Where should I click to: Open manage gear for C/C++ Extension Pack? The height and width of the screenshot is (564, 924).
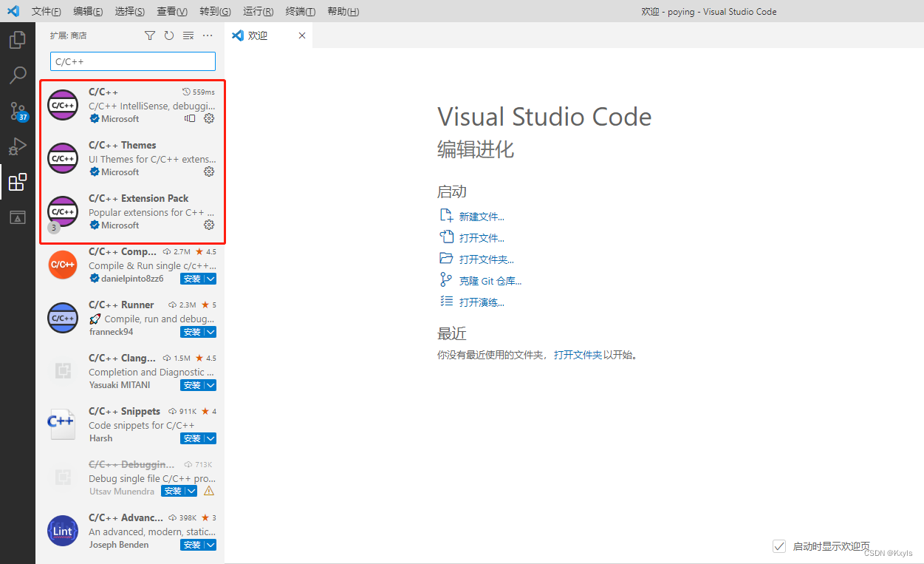tap(209, 225)
